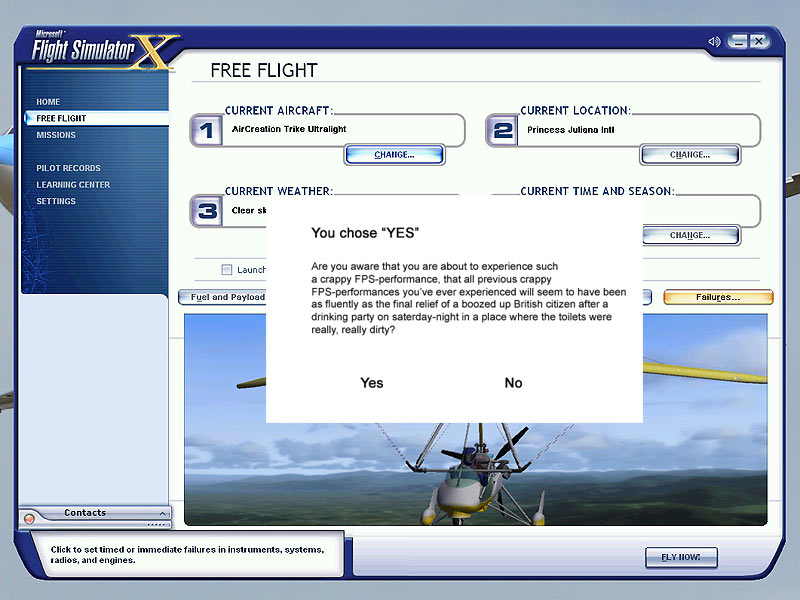800x600 pixels.
Task: Click the number 2 location step icon
Action: [501, 131]
